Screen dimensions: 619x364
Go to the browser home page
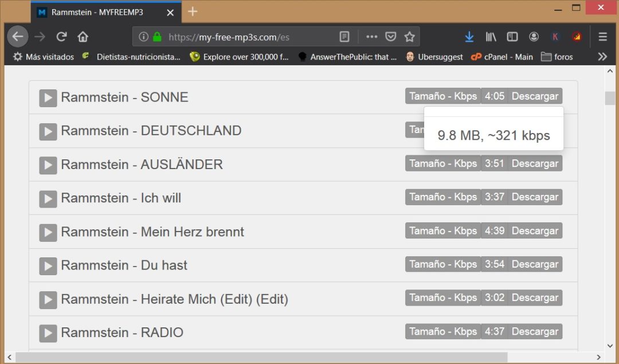(82, 36)
